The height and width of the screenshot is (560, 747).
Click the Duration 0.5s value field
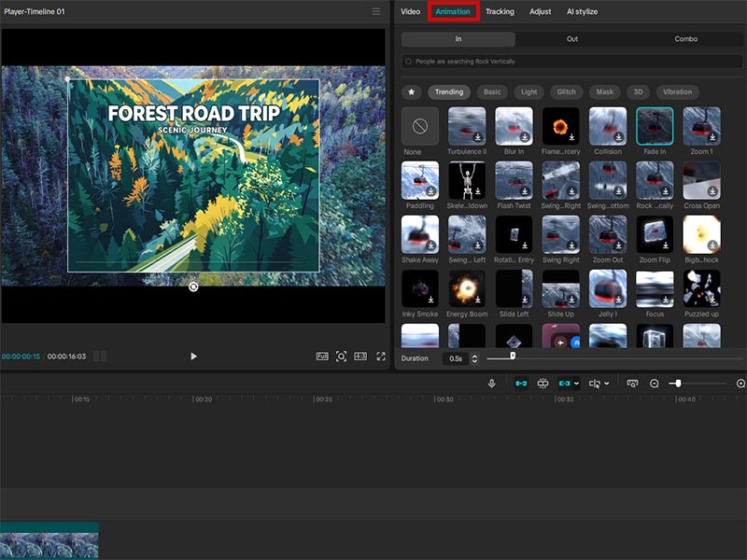click(456, 358)
